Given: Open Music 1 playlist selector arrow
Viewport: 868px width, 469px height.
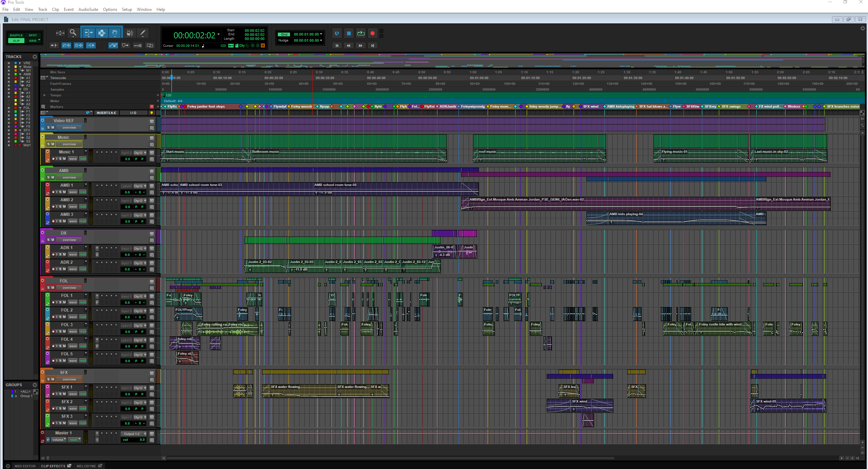Looking at the screenshot, I should (86, 151).
